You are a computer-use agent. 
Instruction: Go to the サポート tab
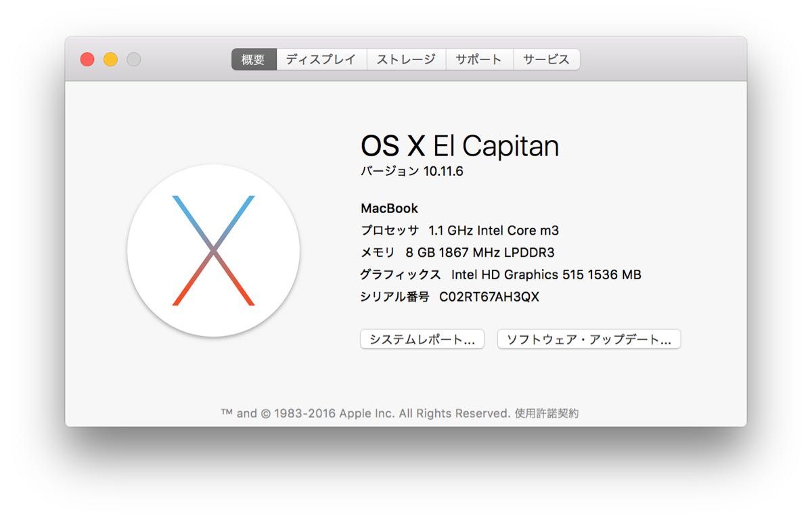[479, 60]
